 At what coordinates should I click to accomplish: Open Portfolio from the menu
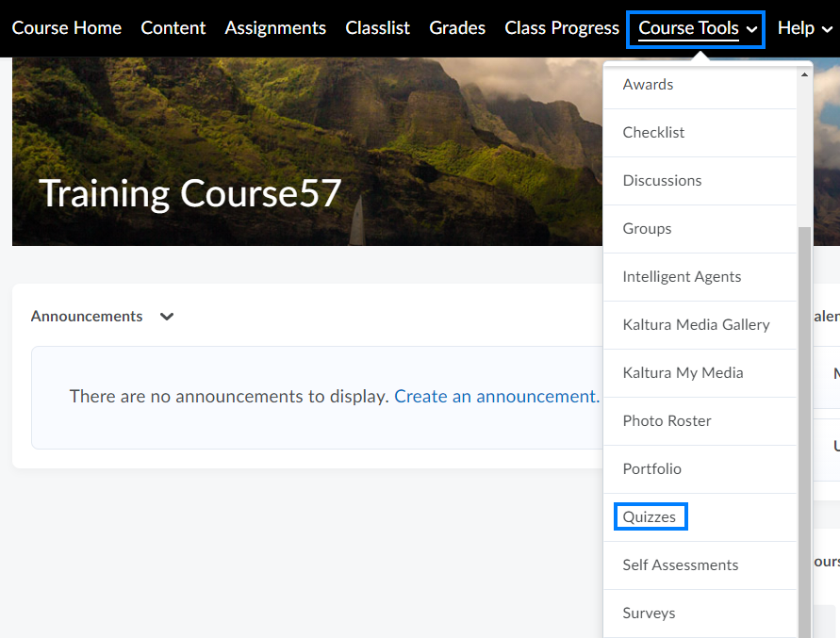click(x=651, y=469)
